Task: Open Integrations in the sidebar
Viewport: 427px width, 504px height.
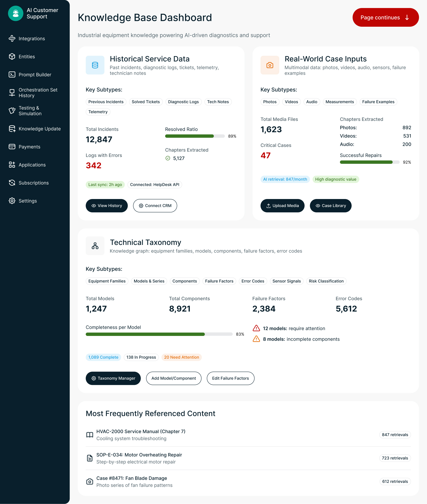Action: (32, 39)
